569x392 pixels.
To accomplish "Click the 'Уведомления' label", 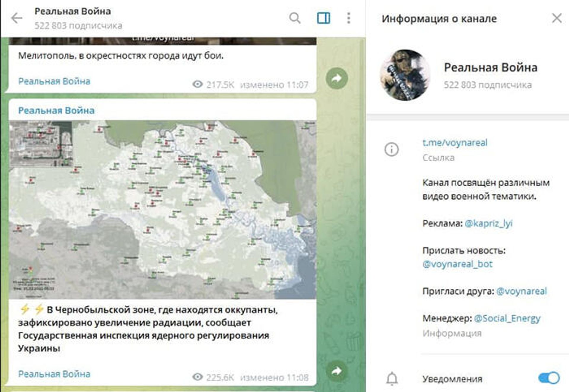I will pos(452,379).
